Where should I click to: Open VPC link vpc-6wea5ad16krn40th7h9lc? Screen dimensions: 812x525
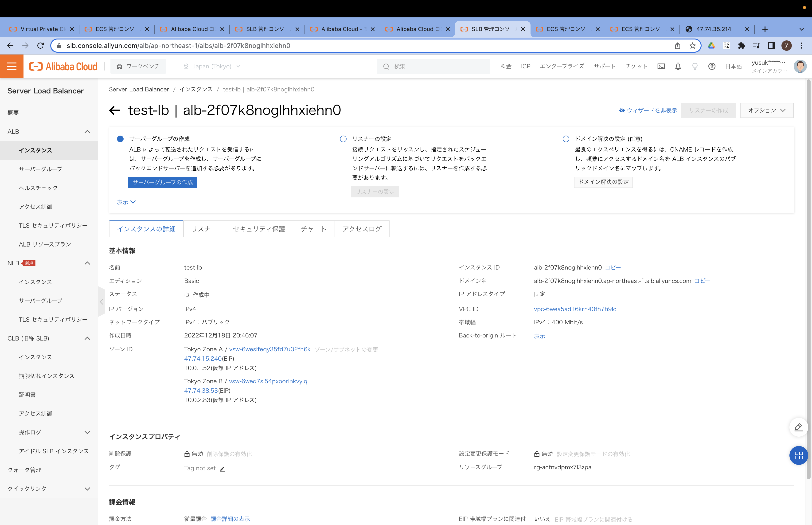(575, 309)
